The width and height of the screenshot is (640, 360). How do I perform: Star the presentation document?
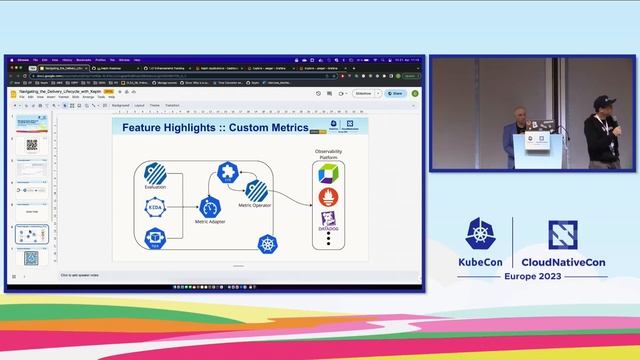(120, 92)
